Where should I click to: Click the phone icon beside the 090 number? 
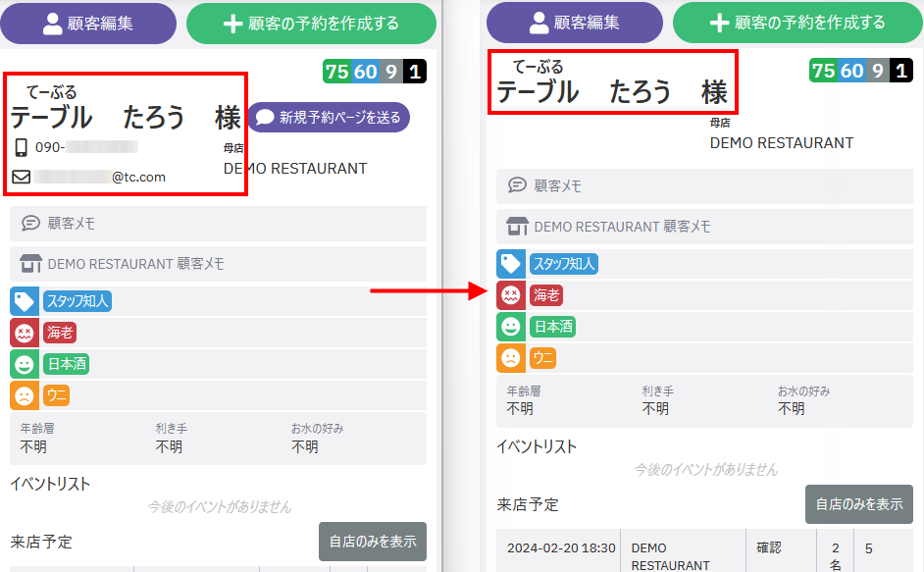point(22,147)
